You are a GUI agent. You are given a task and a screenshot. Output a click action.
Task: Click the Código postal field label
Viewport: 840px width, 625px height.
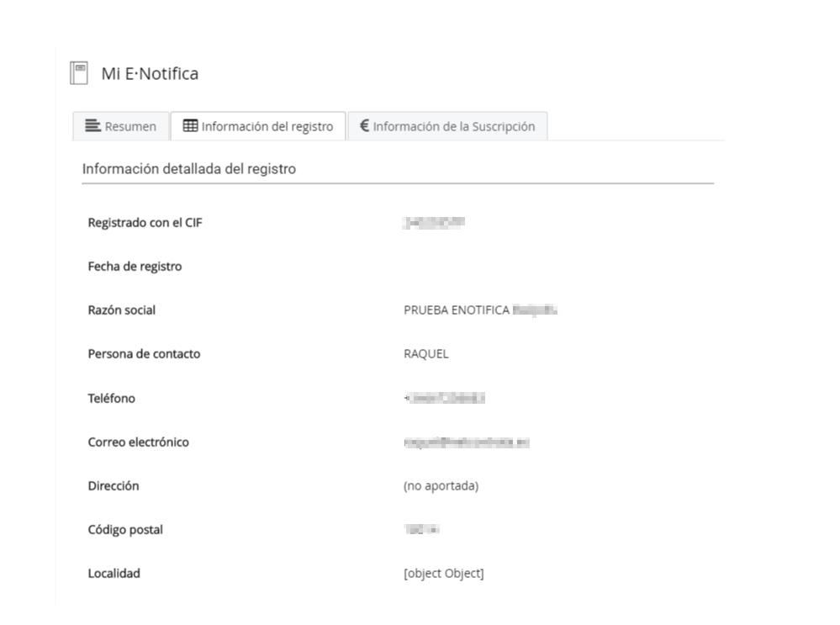click(x=125, y=530)
